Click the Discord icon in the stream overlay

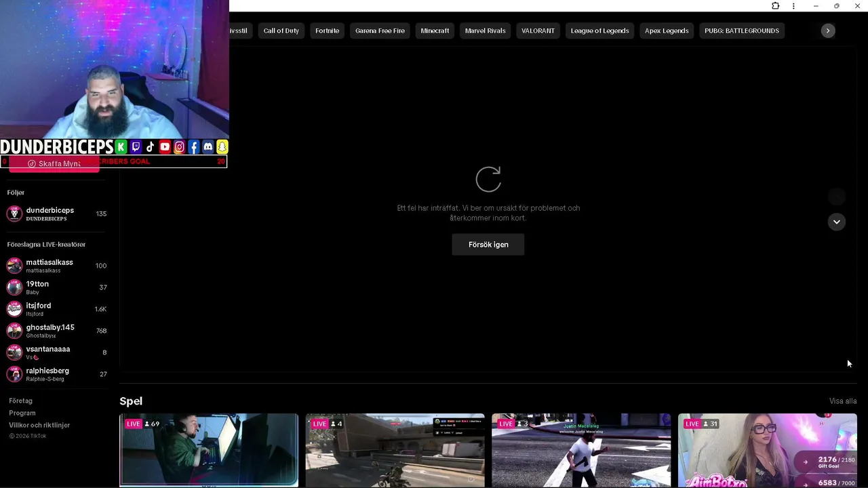click(x=208, y=147)
